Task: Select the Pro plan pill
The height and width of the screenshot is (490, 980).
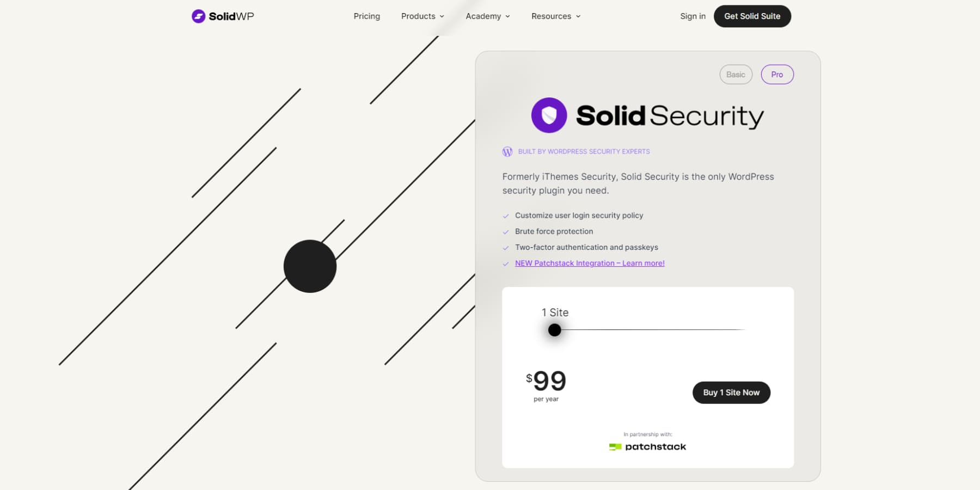Action: [x=777, y=74]
